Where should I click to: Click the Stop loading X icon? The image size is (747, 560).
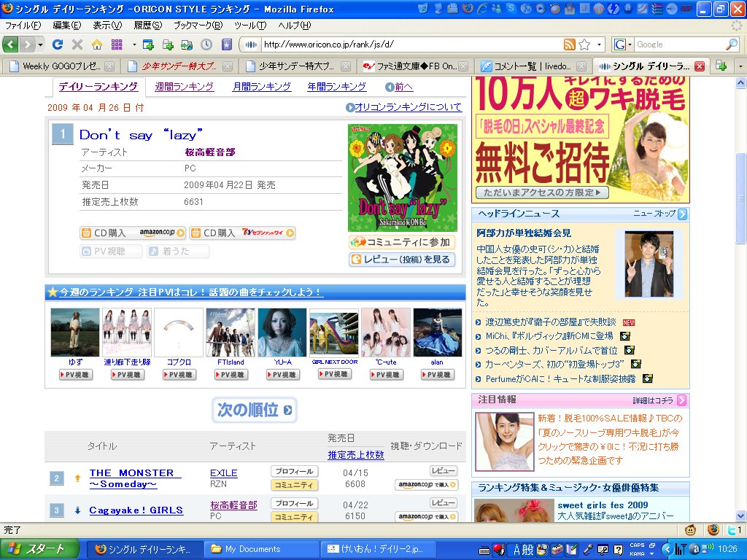pyautogui.click(x=77, y=44)
